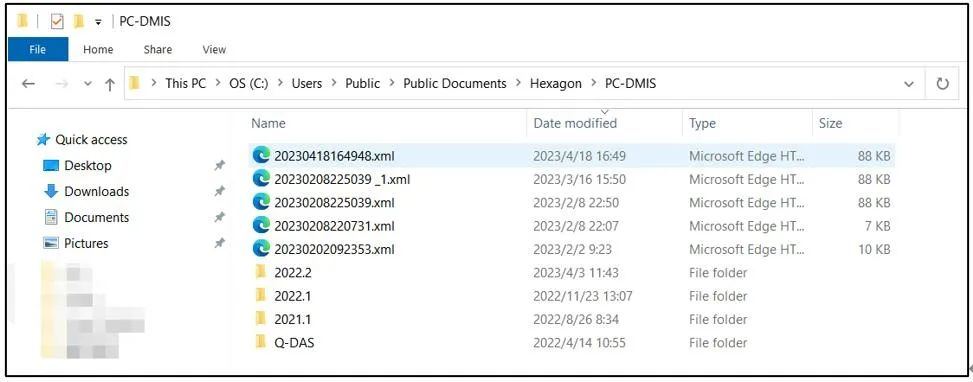Click Users in the address path
The height and width of the screenshot is (382, 973).
[x=307, y=84]
